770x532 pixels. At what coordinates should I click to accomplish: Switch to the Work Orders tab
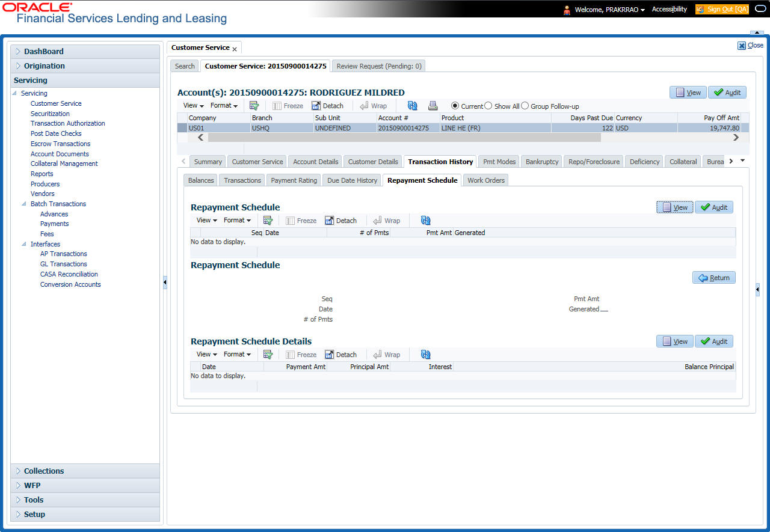tap(486, 180)
